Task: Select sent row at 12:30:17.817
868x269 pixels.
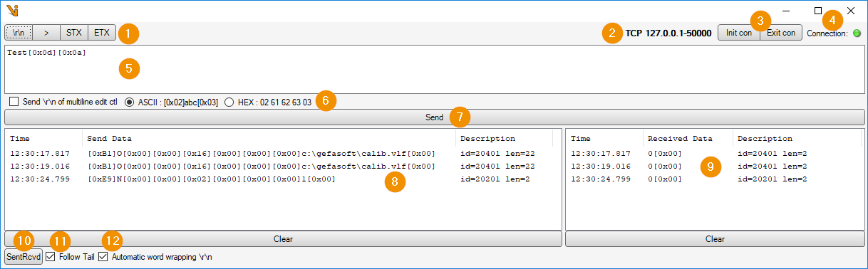Action: click(x=283, y=153)
